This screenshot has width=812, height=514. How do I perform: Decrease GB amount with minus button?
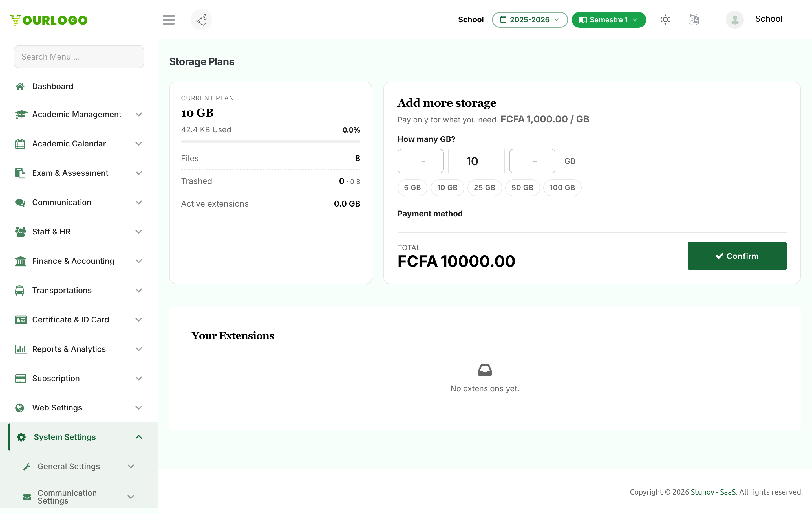click(420, 161)
